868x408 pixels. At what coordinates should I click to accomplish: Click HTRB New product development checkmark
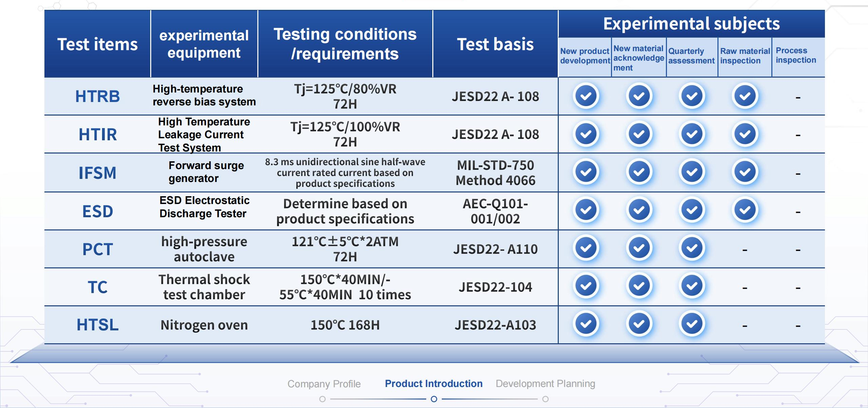(x=586, y=96)
